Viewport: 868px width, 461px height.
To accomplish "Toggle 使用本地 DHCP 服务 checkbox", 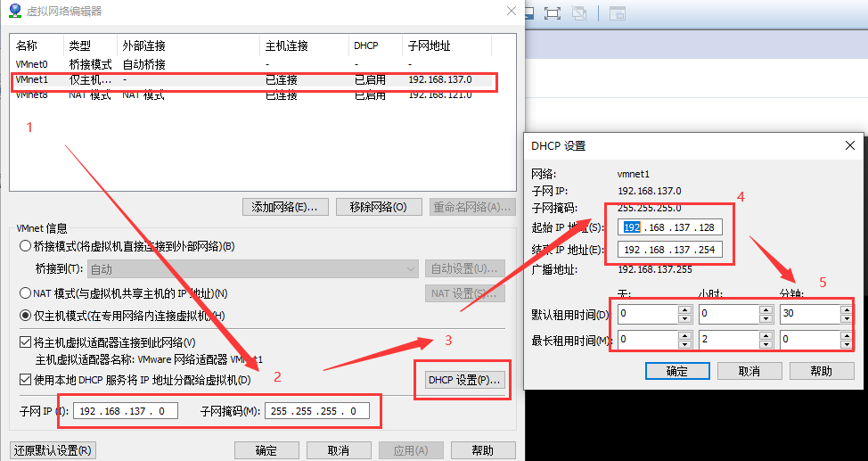I will 25,380.
